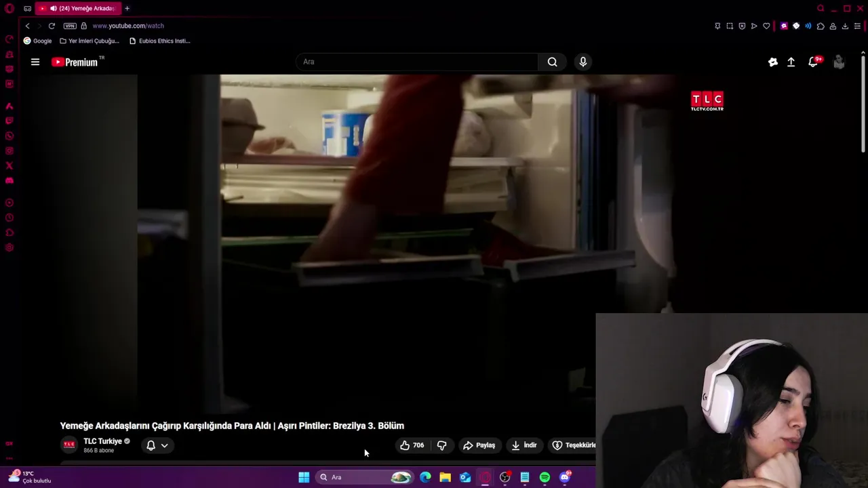Open tab search magnifier in title bar

[821, 8]
